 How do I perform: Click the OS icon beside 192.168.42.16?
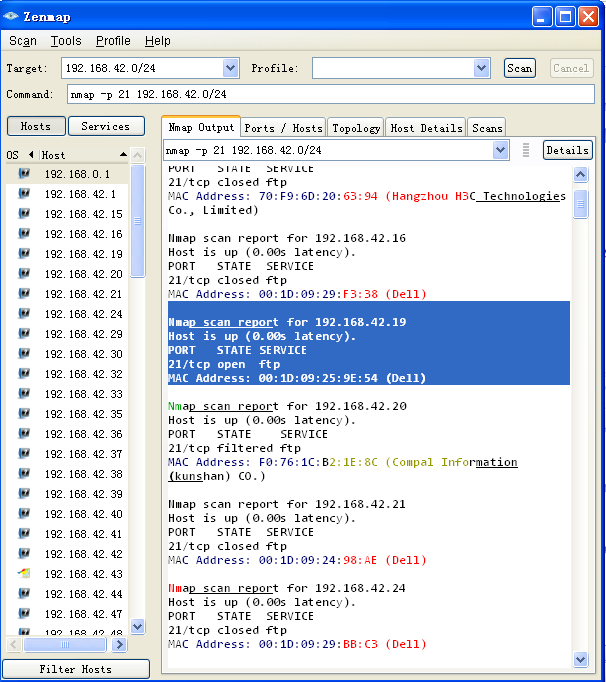24,234
